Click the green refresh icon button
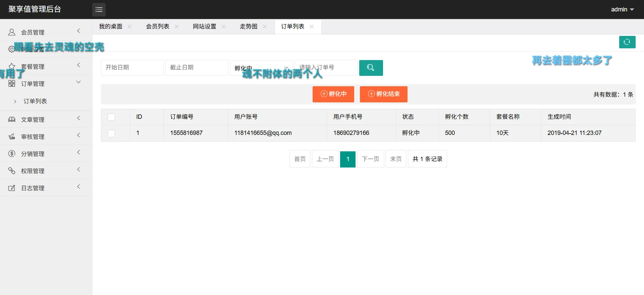 (x=627, y=42)
